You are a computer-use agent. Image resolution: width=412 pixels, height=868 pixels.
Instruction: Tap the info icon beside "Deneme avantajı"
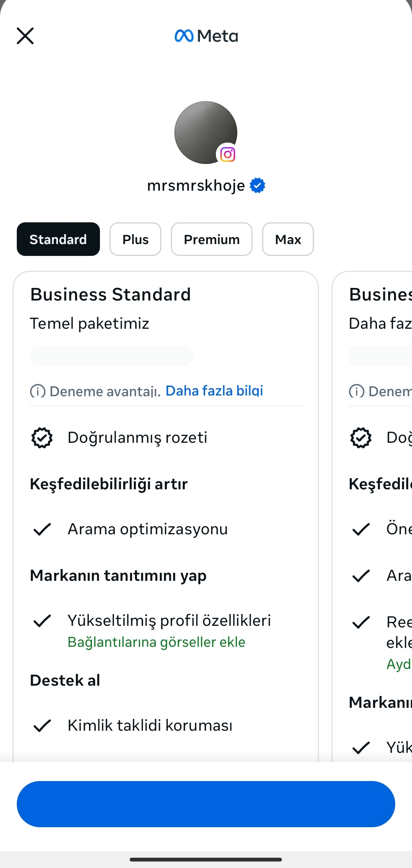pos(37,391)
